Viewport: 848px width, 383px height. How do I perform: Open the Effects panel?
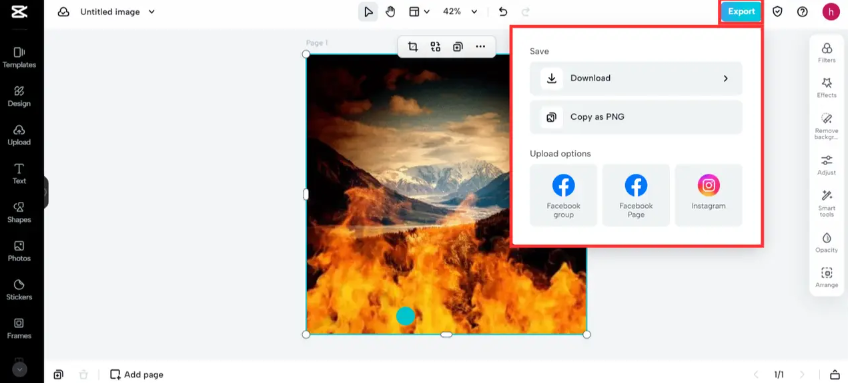826,88
